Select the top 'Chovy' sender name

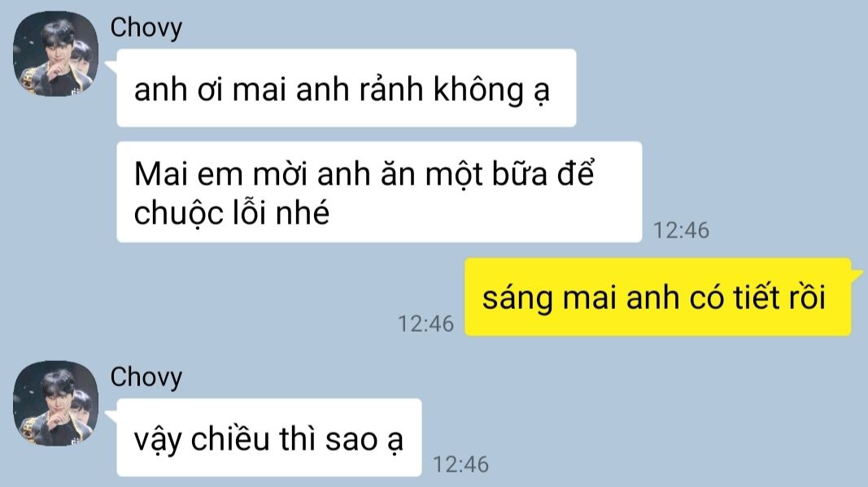coord(146,28)
